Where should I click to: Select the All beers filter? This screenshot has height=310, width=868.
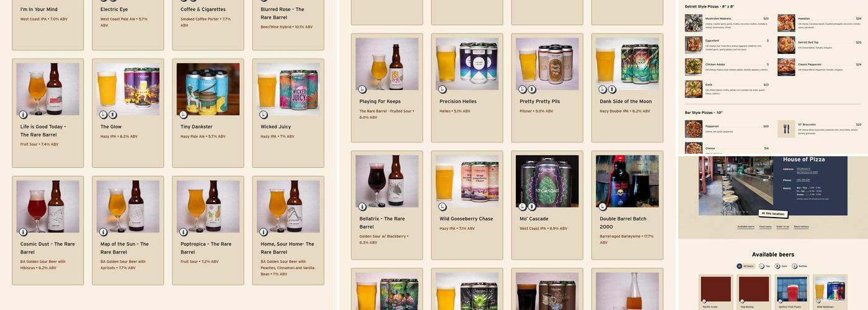[x=746, y=266]
